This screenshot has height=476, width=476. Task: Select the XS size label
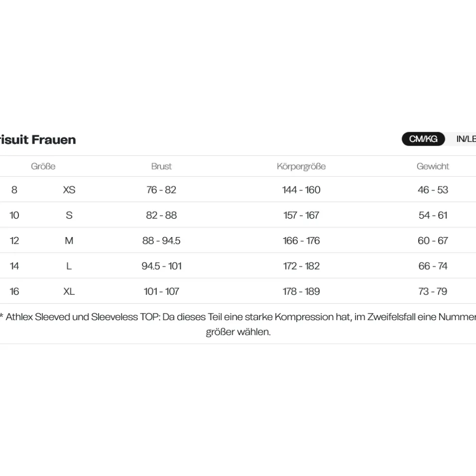[x=69, y=190]
